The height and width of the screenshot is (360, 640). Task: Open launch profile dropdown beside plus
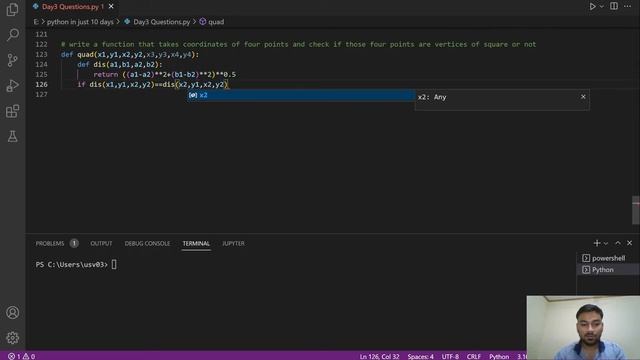(x=606, y=243)
